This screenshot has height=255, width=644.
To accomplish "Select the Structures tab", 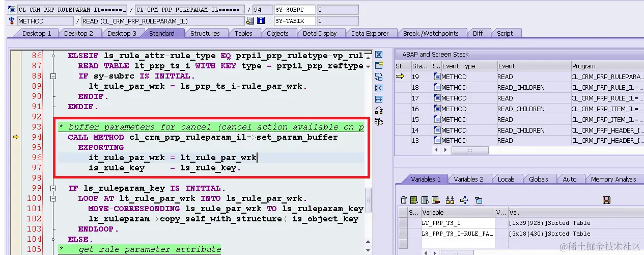I will (x=205, y=33).
